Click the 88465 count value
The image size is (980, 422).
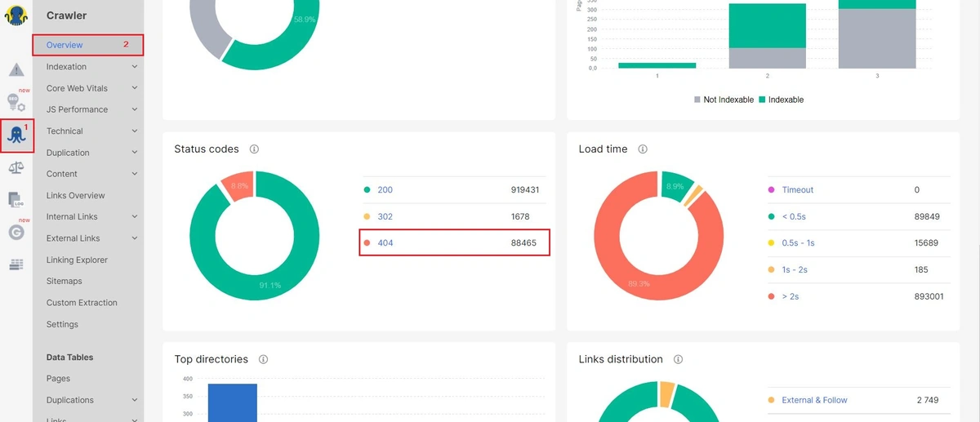[525, 243]
